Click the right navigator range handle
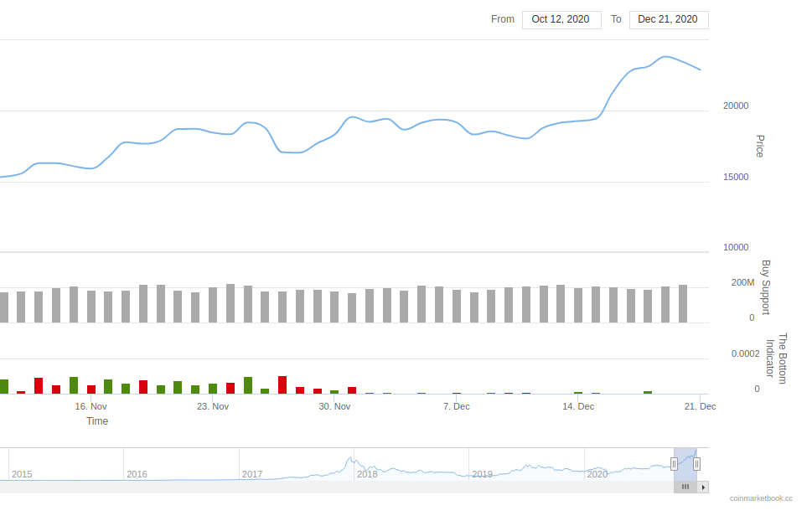Image resolution: width=812 pixels, height=521 pixels. [x=696, y=464]
